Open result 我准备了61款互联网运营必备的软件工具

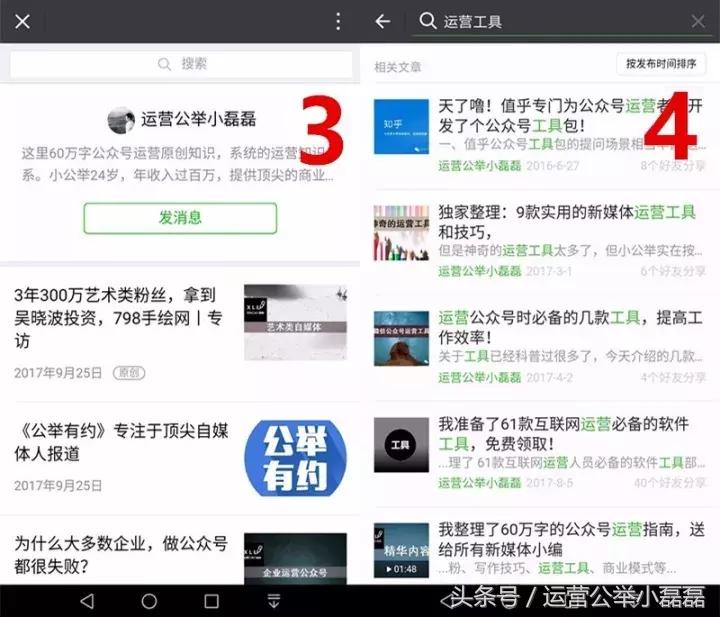click(564, 433)
